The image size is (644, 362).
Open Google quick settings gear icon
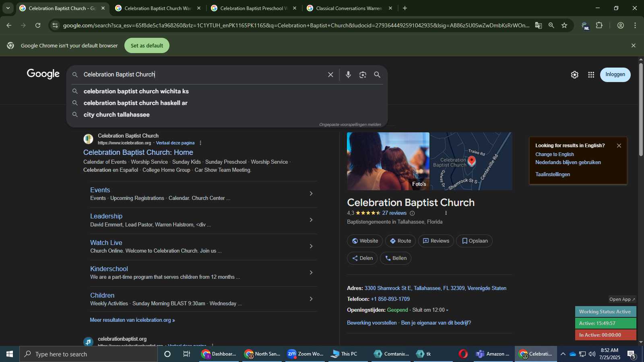tap(574, 75)
